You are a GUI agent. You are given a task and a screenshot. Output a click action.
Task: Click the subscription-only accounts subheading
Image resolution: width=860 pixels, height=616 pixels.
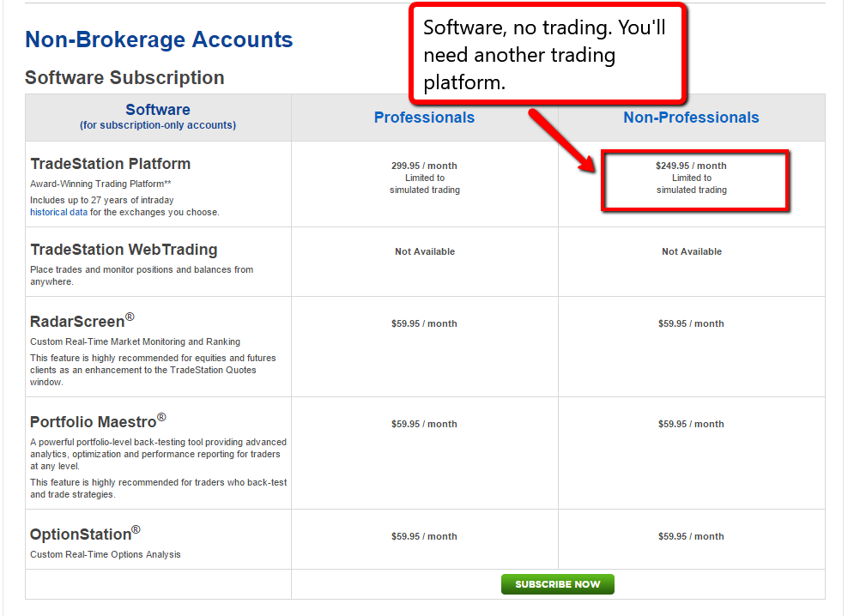click(x=158, y=125)
